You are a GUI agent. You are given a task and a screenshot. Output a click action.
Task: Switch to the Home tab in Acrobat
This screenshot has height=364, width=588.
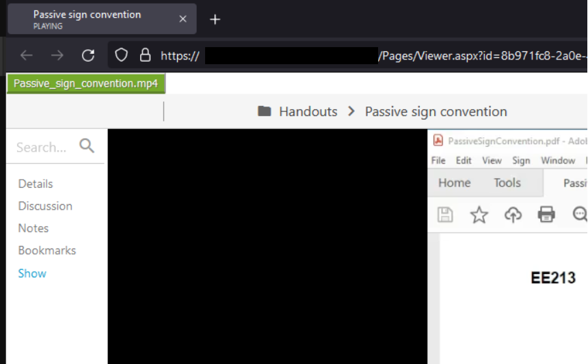tap(455, 183)
